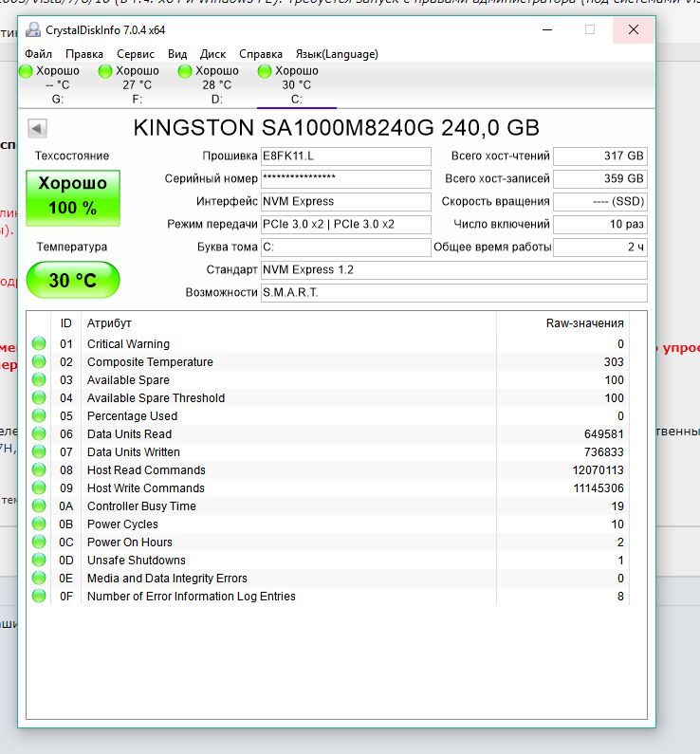Open the Справка menu
The image size is (700, 754).
(261, 54)
